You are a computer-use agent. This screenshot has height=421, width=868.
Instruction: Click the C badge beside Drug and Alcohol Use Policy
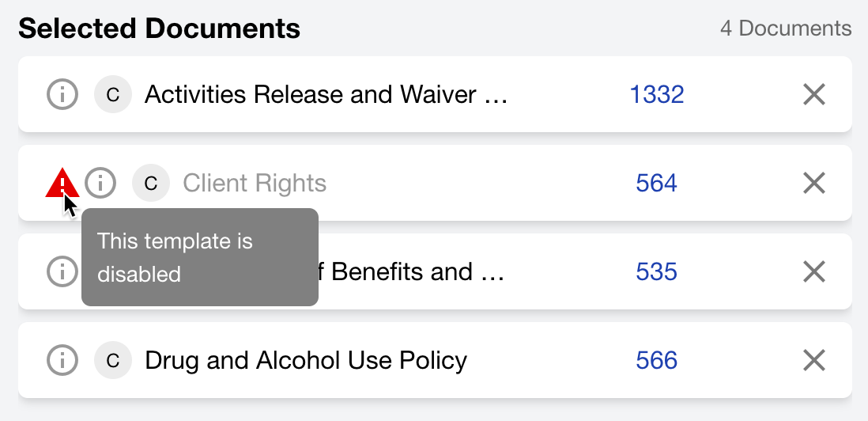click(113, 361)
